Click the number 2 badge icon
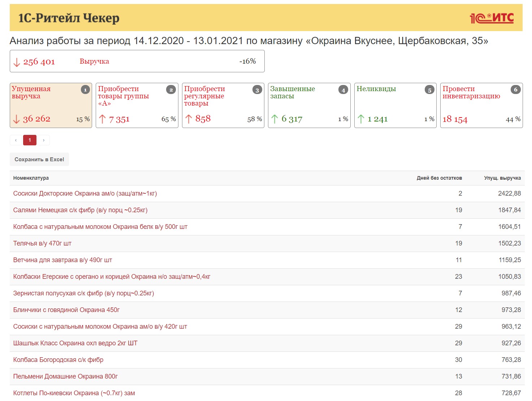This screenshot has width=532, height=401. (x=171, y=90)
